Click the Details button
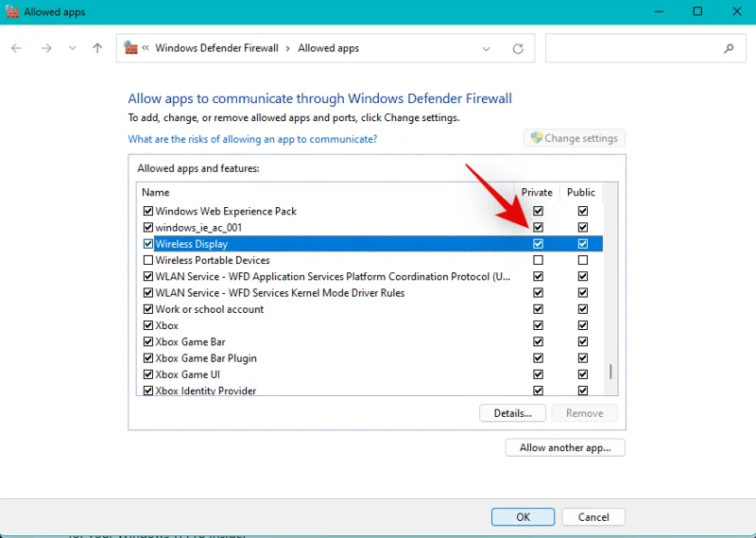Viewport: 756px width, 538px height. [x=512, y=413]
